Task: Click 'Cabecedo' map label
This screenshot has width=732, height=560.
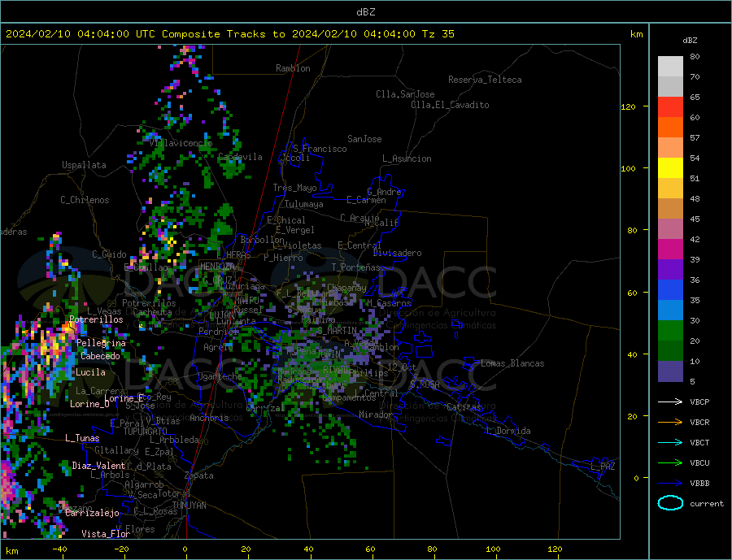Action: click(100, 356)
